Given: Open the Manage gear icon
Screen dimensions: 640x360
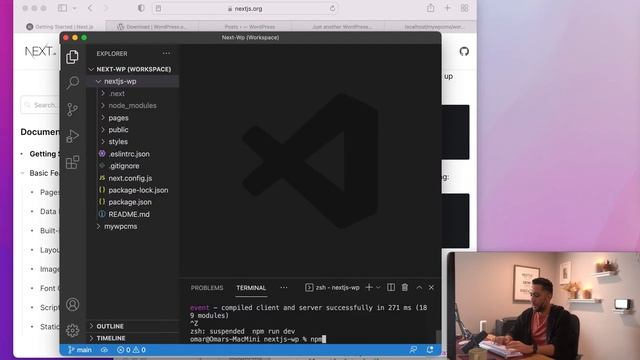Looking at the screenshot, I should [73, 330].
